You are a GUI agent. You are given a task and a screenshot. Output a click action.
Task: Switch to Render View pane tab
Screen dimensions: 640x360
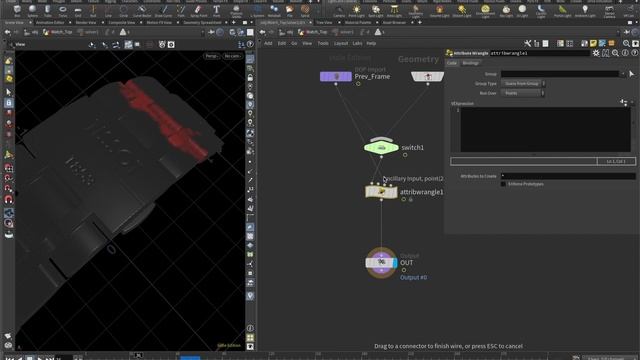pyautogui.click(x=86, y=22)
